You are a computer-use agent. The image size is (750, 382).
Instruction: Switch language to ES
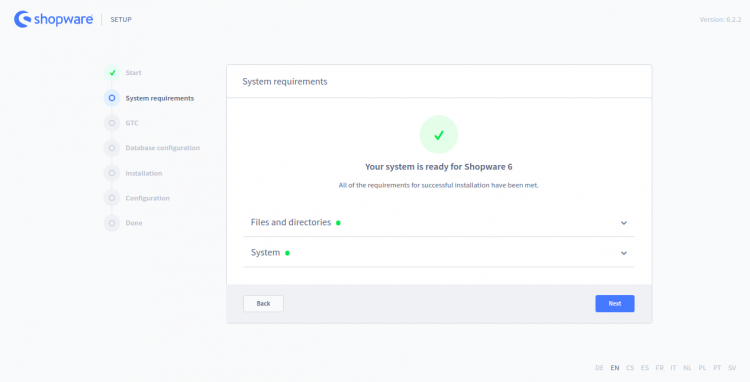tap(645, 368)
